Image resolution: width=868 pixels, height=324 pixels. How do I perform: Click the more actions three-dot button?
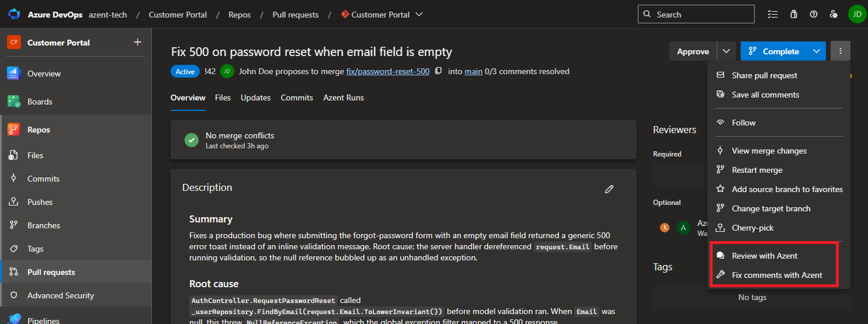(x=841, y=51)
